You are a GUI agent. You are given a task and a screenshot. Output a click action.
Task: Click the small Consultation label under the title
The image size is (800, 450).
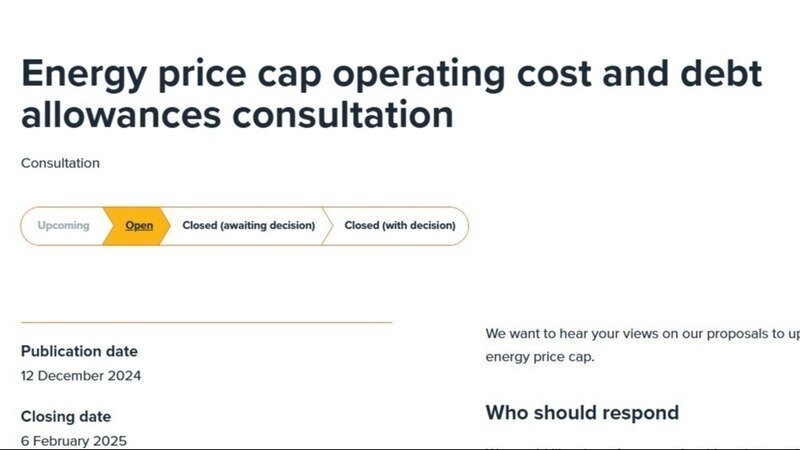[x=60, y=163]
